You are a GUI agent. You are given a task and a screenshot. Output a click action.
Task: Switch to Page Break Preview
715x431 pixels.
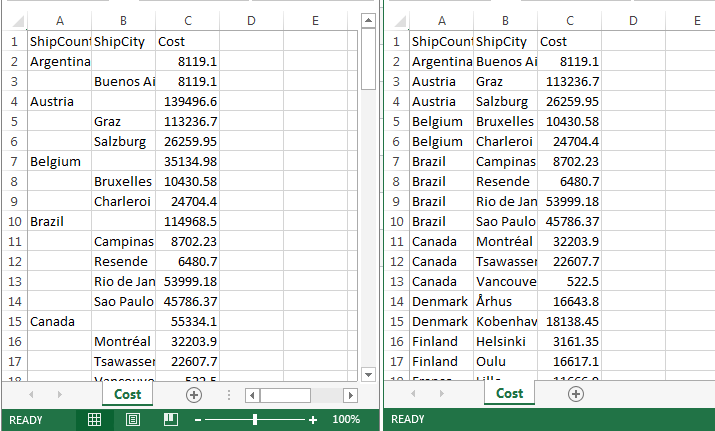(170, 420)
